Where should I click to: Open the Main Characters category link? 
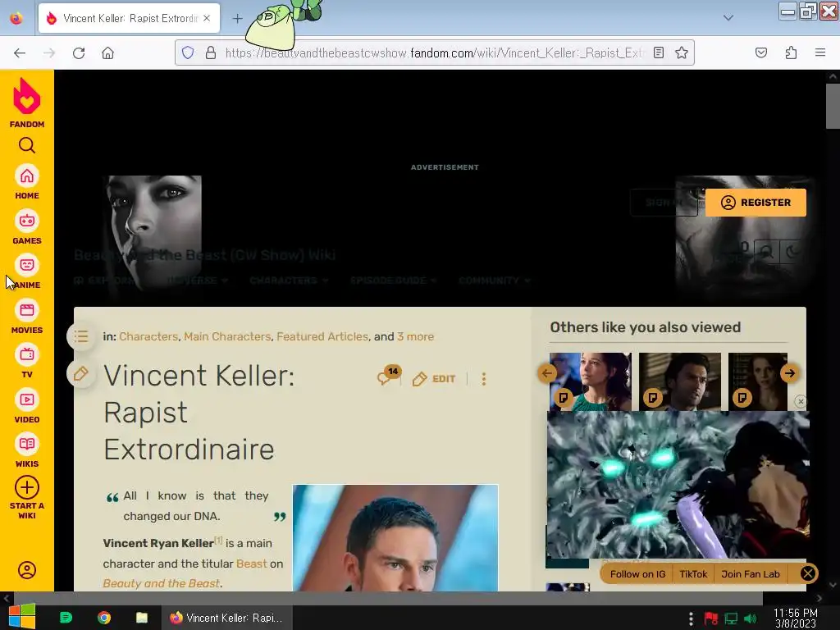(227, 336)
